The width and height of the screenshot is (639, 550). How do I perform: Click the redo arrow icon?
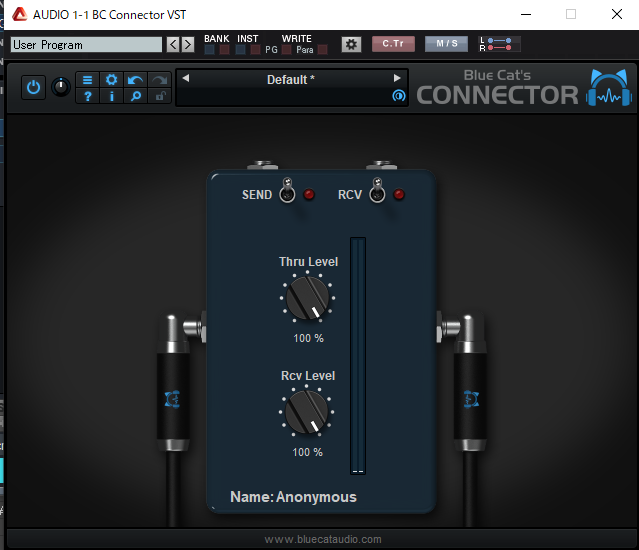pos(159,79)
